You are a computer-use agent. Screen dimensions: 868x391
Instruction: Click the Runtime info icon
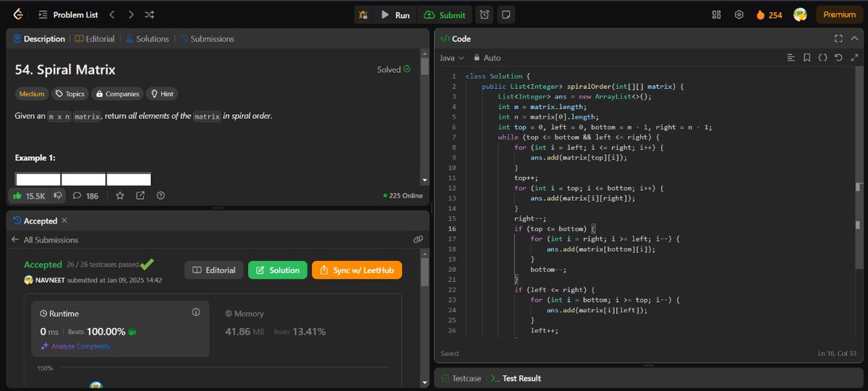(196, 312)
